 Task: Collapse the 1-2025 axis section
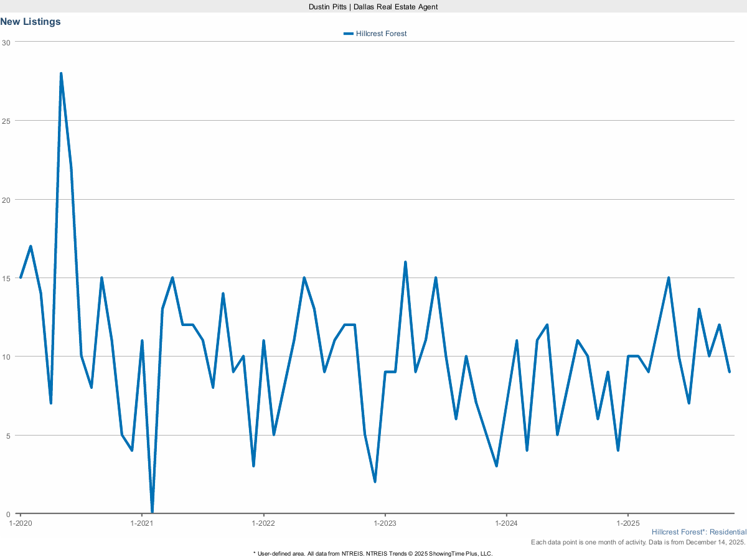point(627,523)
